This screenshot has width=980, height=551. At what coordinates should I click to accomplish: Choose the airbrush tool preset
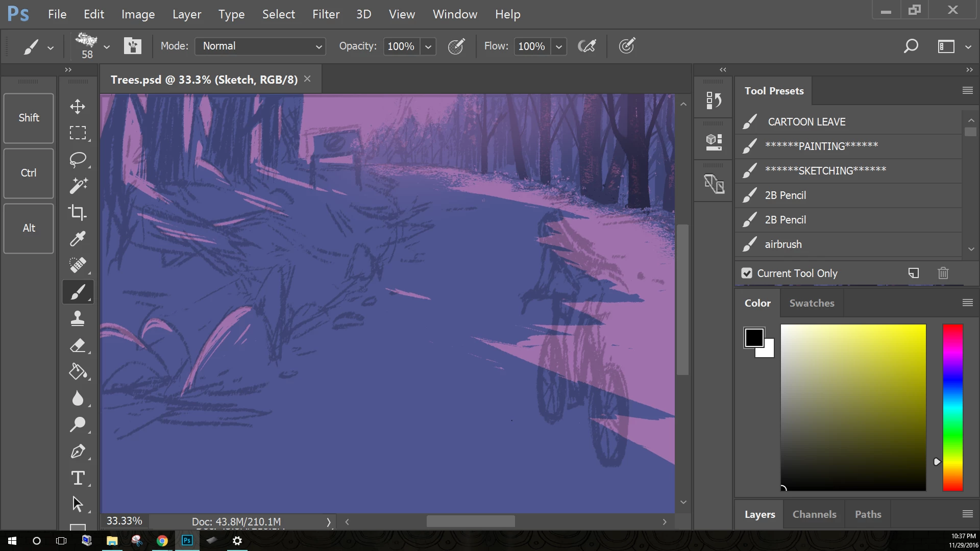[783, 244]
